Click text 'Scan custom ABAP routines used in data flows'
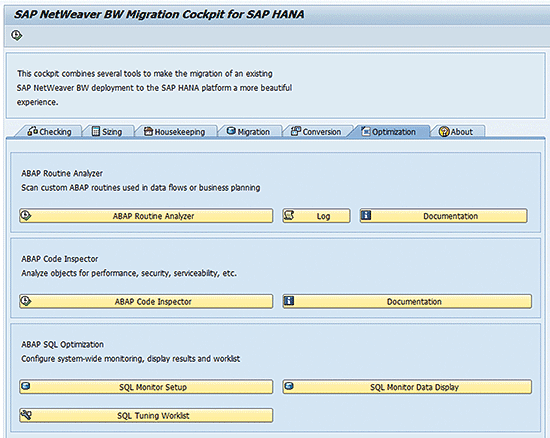Viewport: 550px width, 438px height. [x=104, y=188]
